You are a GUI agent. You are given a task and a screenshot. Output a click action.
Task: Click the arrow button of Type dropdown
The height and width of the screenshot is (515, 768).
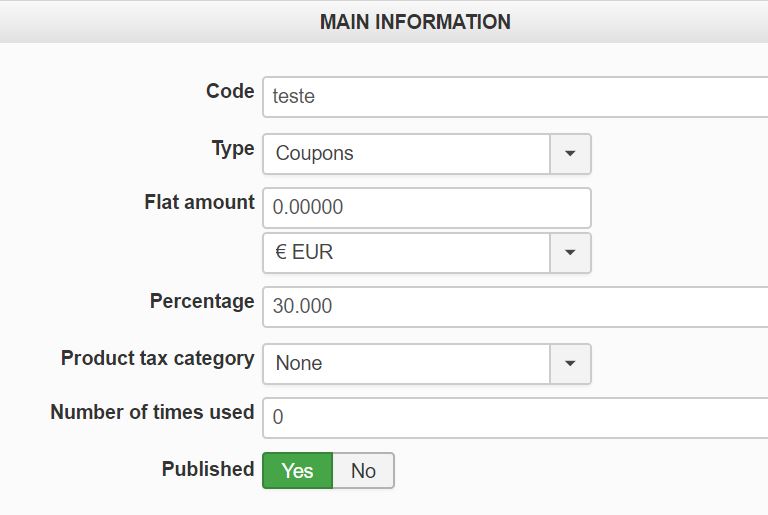click(x=570, y=154)
